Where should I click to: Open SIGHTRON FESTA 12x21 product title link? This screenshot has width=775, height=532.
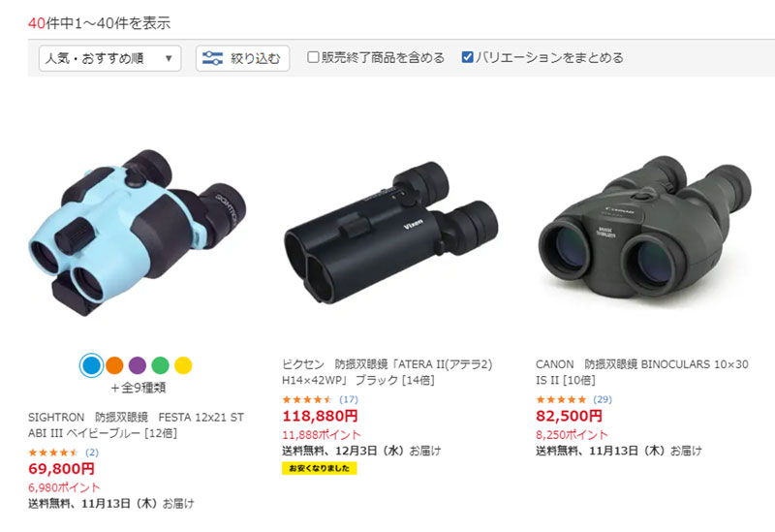(136, 425)
